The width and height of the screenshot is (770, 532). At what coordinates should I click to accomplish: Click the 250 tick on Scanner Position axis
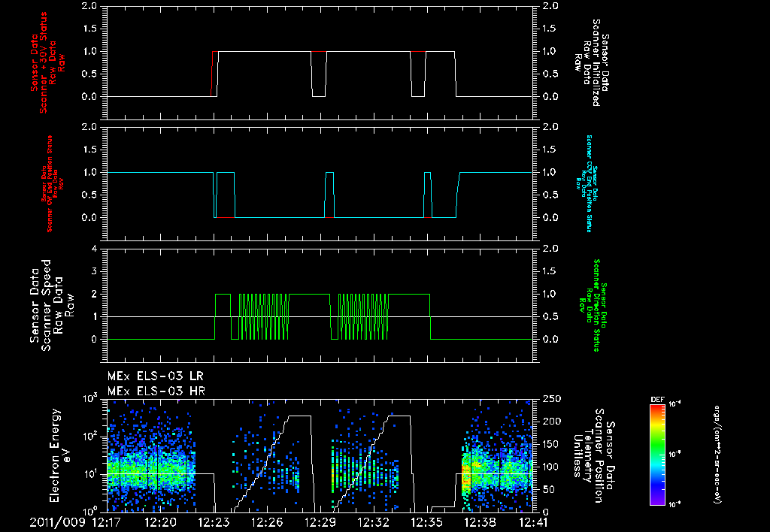point(551,399)
